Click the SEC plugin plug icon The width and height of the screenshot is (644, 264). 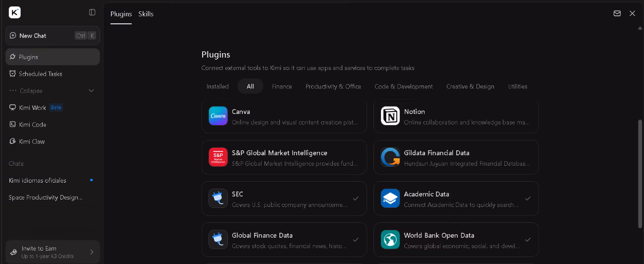coord(218,198)
